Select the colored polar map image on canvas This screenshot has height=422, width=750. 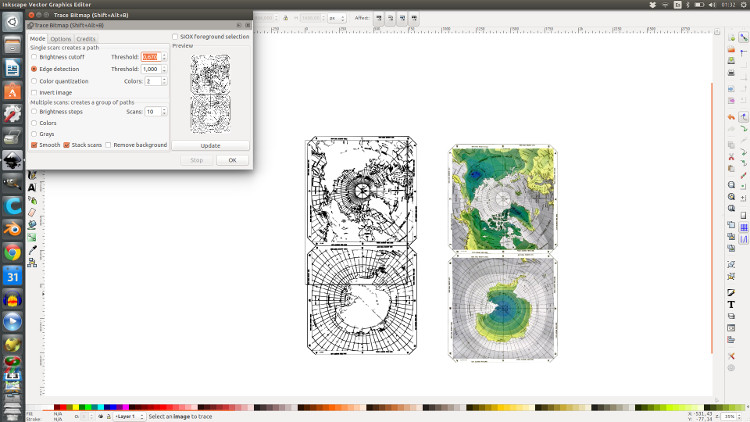503,253
